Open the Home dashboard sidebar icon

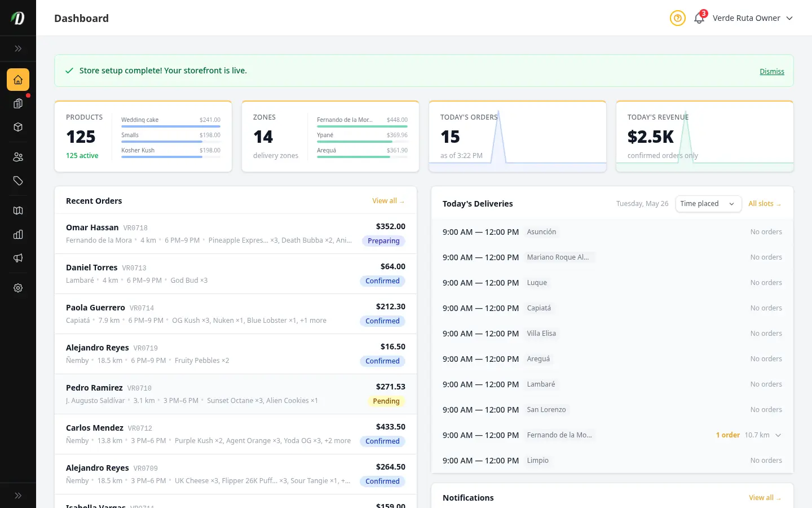(x=18, y=80)
